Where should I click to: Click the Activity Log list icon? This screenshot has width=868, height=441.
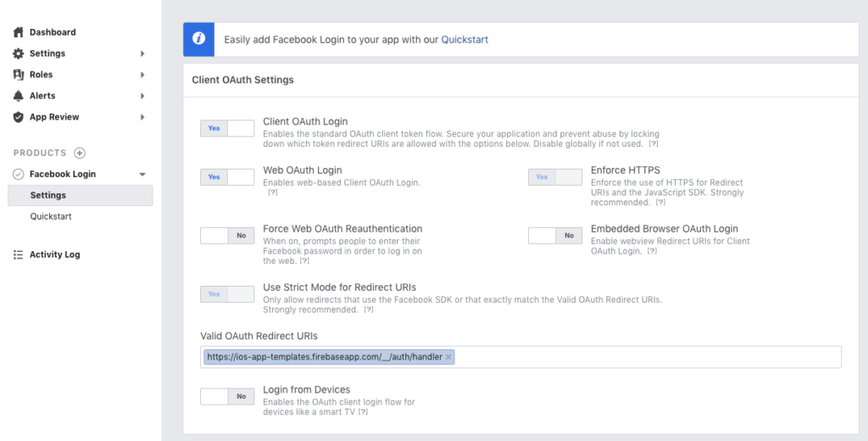click(19, 254)
